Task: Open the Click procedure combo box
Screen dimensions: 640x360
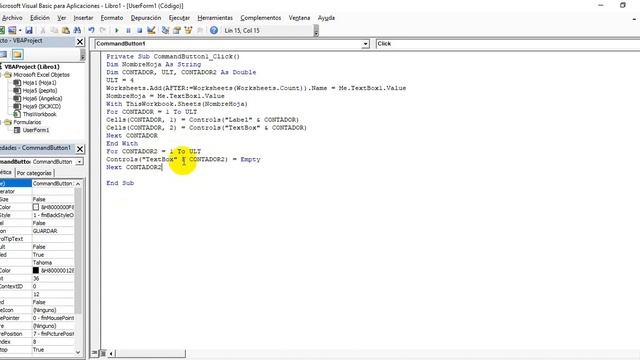Action: [507, 44]
